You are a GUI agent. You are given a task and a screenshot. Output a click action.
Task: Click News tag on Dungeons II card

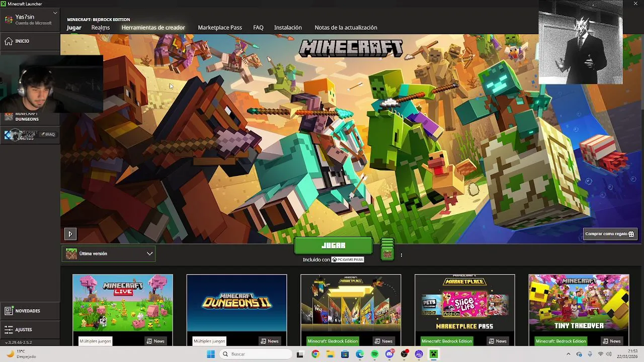point(270,341)
